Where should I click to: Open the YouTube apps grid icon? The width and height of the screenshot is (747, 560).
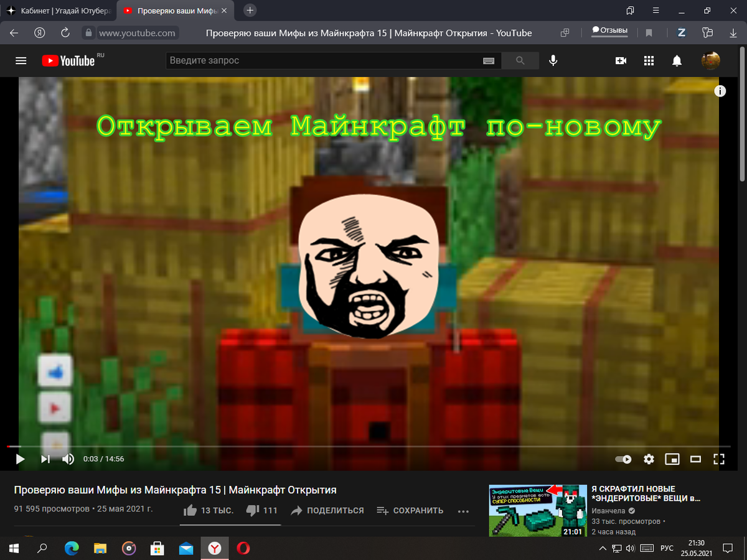pos(649,60)
